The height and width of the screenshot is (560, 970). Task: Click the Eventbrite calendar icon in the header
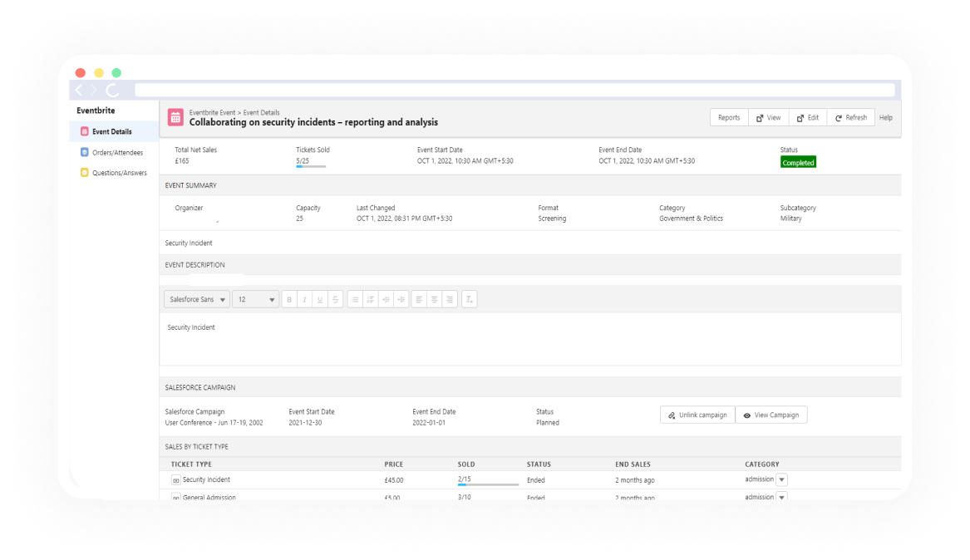pos(175,117)
